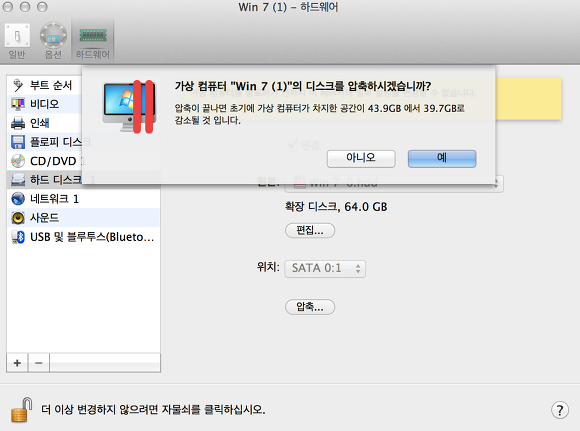Click the window title Win 7 (1) – 하드웨어

[x=288, y=7]
